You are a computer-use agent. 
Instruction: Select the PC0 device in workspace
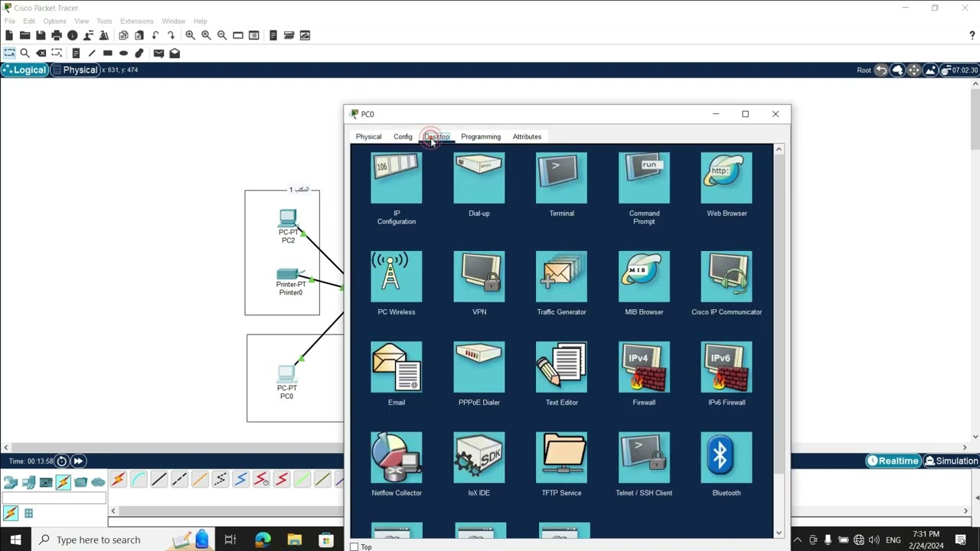click(286, 382)
